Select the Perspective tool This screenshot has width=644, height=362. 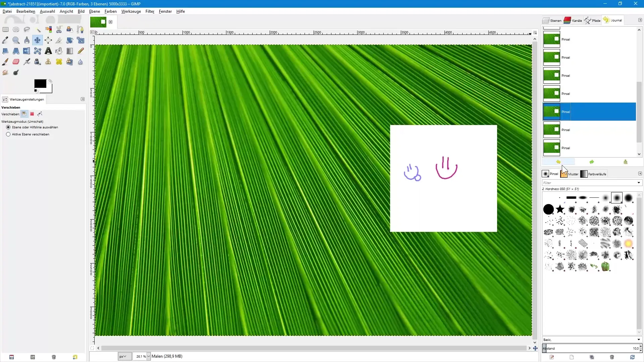(x=16, y=51)
